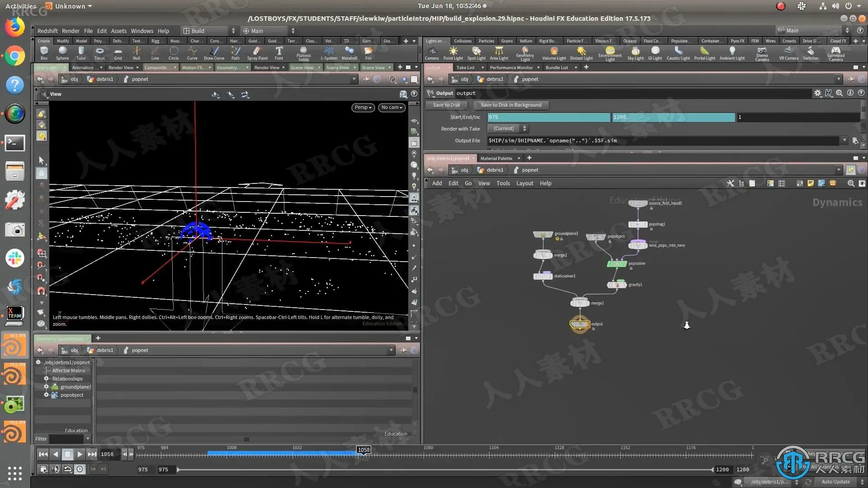This screenshot has width=868, height=488.
Task: Switch to the Performance Monitor tab
Action: (511, 68)
